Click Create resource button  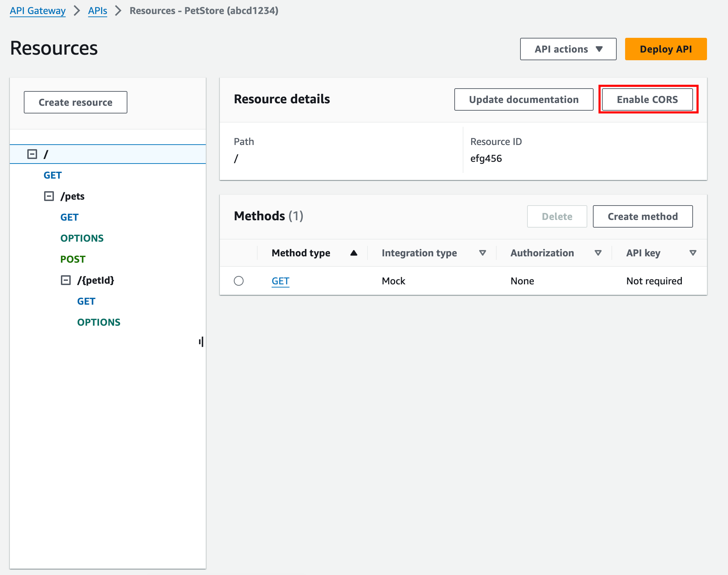(x=75, y=102)
